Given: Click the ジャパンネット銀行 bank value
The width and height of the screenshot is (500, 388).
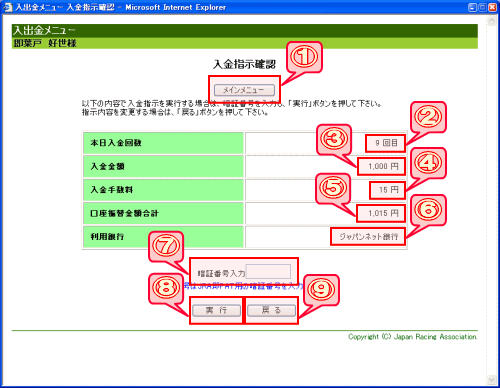Looking at the screenshot, I should (369, 237).
